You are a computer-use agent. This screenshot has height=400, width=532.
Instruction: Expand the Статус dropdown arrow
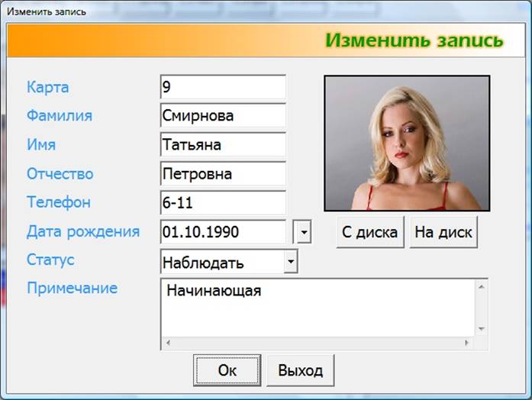coord(290,262)
